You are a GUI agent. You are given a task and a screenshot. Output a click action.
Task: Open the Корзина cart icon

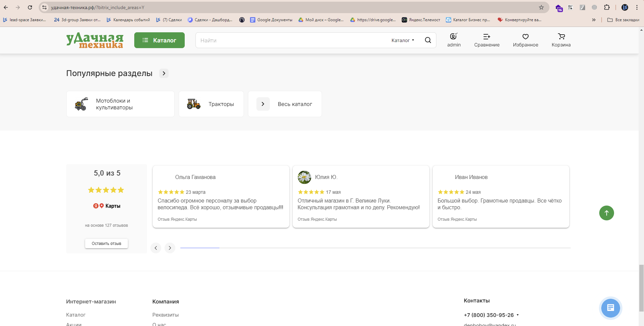click(x=561, y=37)
